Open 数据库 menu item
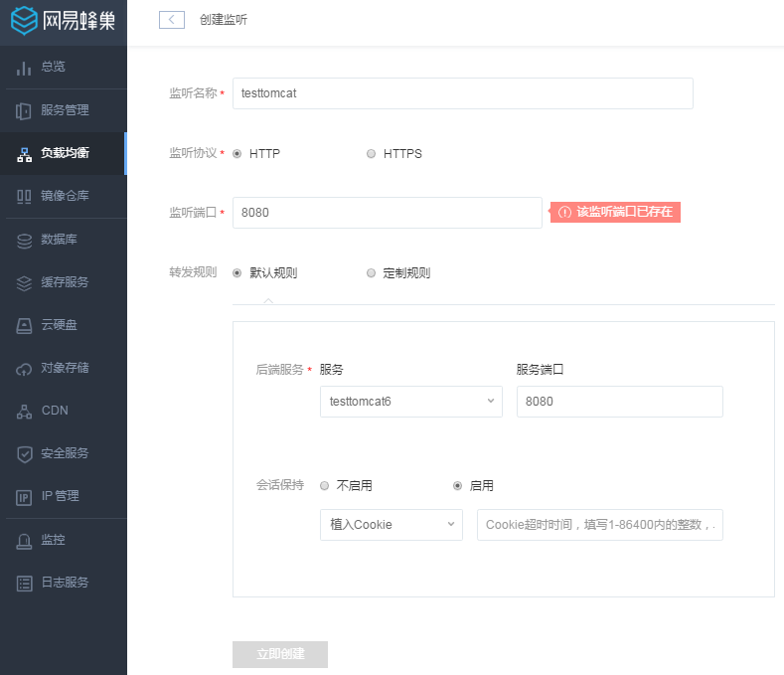 [x=64, y=240]
